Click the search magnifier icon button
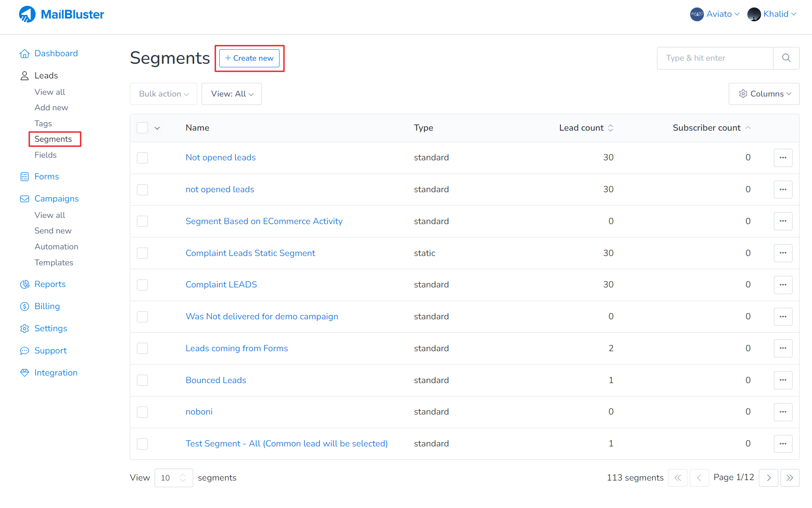Viewport: 812px width, 508px height. 786,58
